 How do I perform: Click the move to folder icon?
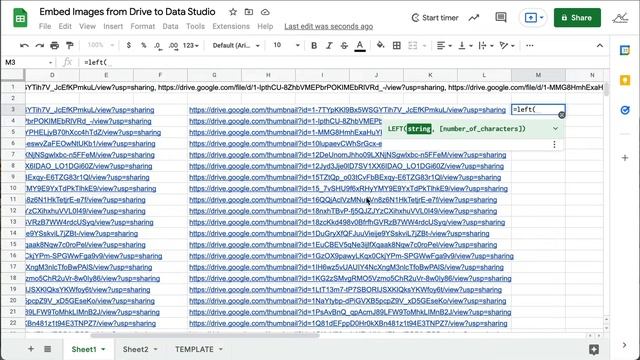(x=249, y=12)
